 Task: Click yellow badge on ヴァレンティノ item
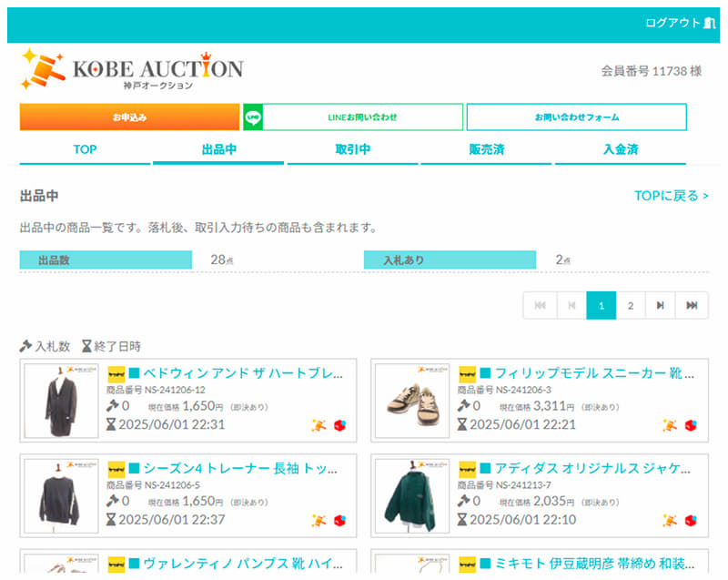coord(116,565)
